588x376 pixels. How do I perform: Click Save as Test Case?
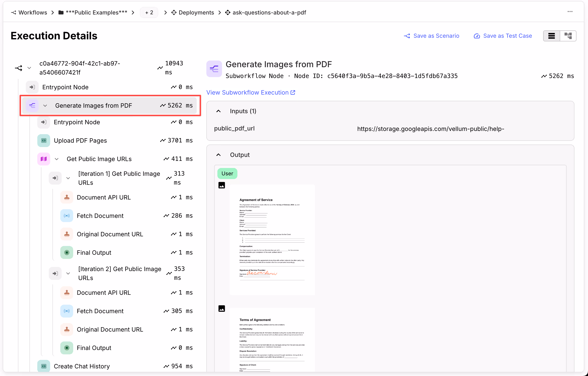(503, 36)
